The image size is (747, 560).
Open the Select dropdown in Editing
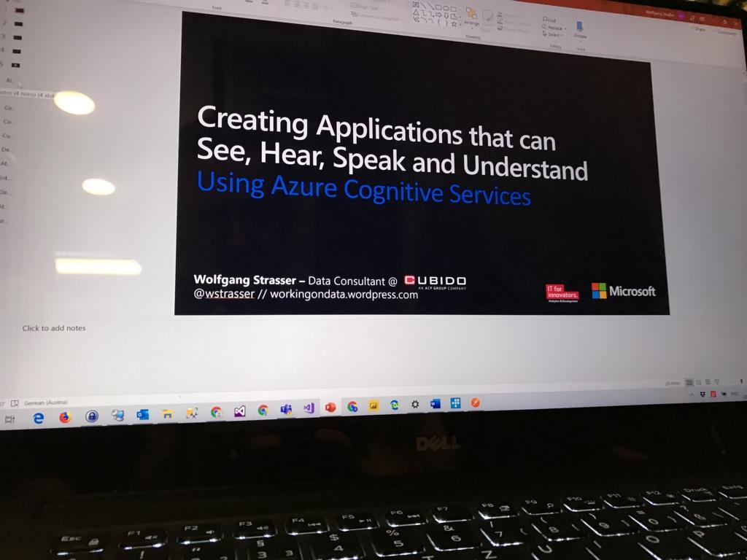(x=553, y=34)
